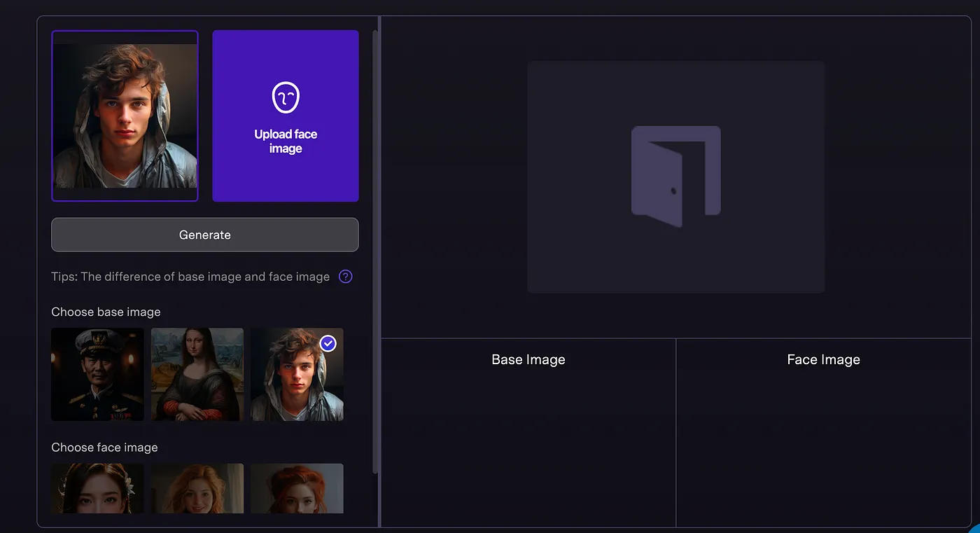
Task: Click the door placeholder icon in result area
Action: pyautogui.click(x=676, y=176)
